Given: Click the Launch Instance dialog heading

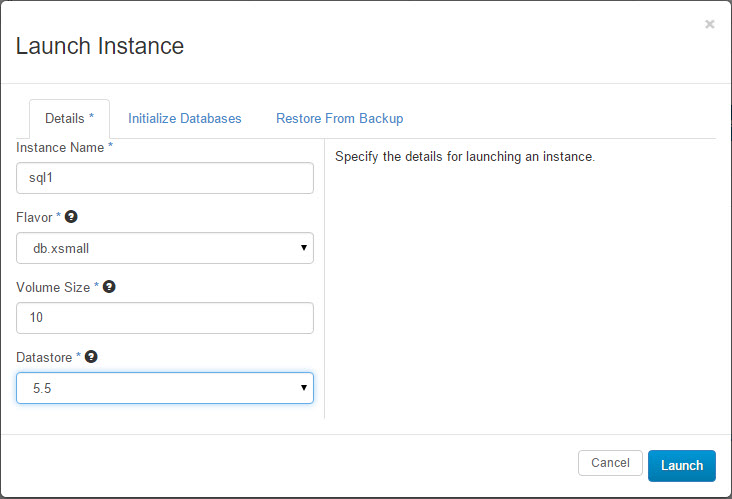Looking at the screenshot, I should (100, 45).
